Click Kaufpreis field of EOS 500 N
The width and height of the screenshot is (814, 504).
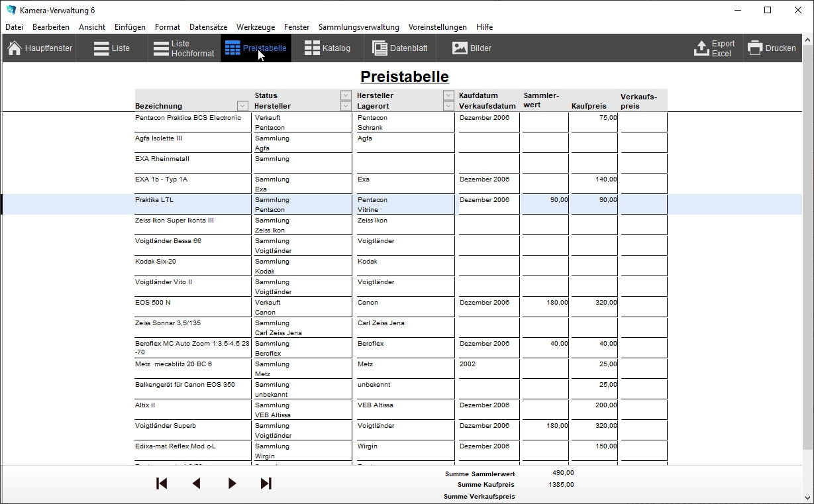tap(594, 303)
